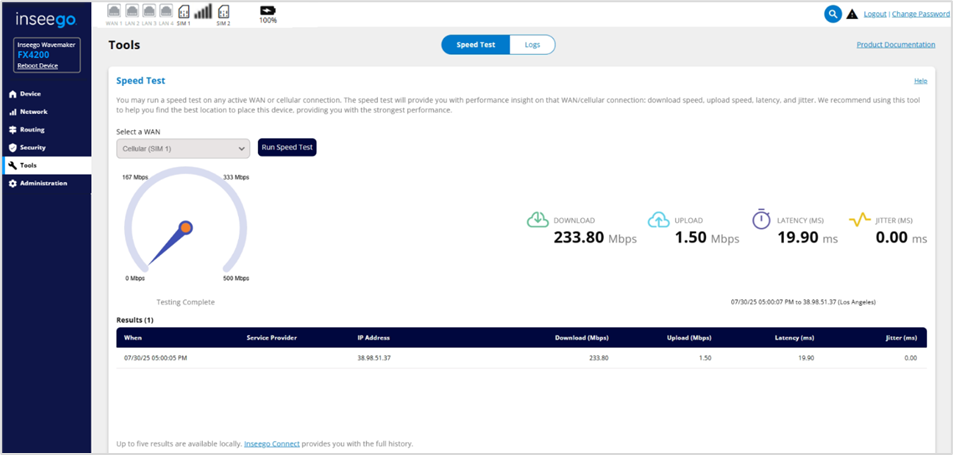Open Device in the sidebar menu
Image resolution: width=953 pixels, height=455 pixels.
pos(30,94)
